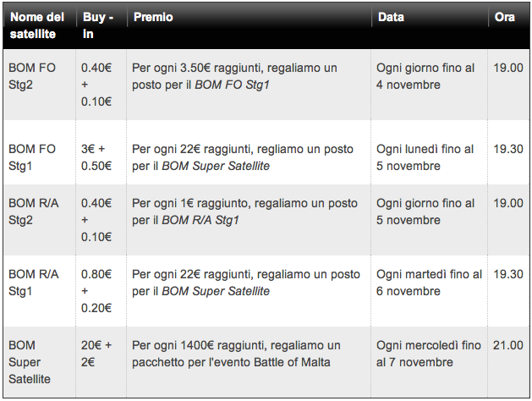Click "BOM R/A Stg1" in the name column
The height and width of the screenshot is (401, 532).
coord(34,283)
